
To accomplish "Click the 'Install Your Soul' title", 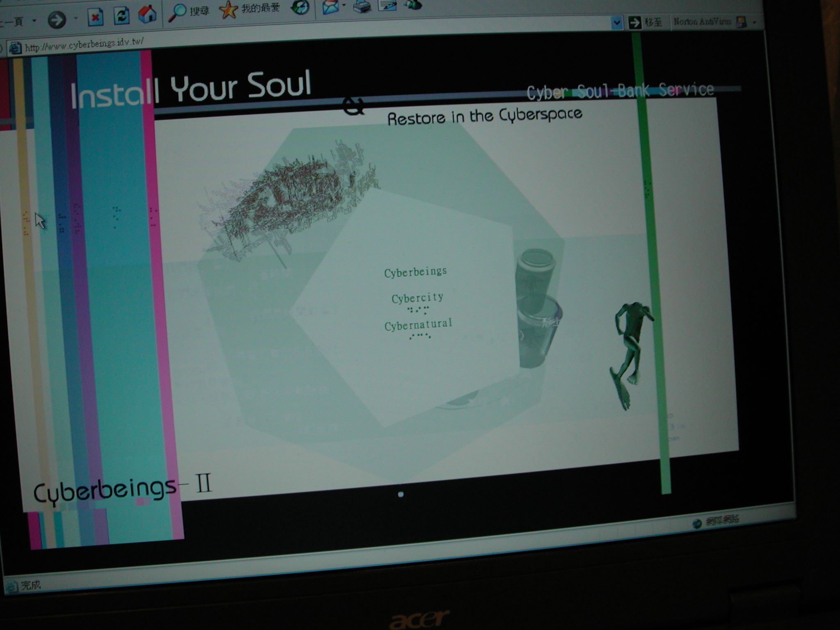I will [191, 89].
